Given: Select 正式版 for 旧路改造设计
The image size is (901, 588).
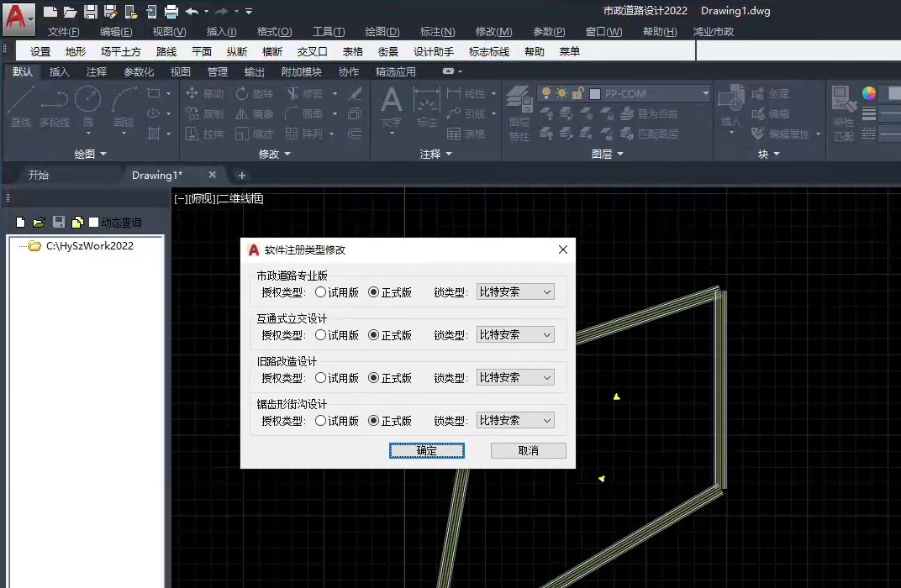Looking at the screenshot, I should tap(373, 378).
